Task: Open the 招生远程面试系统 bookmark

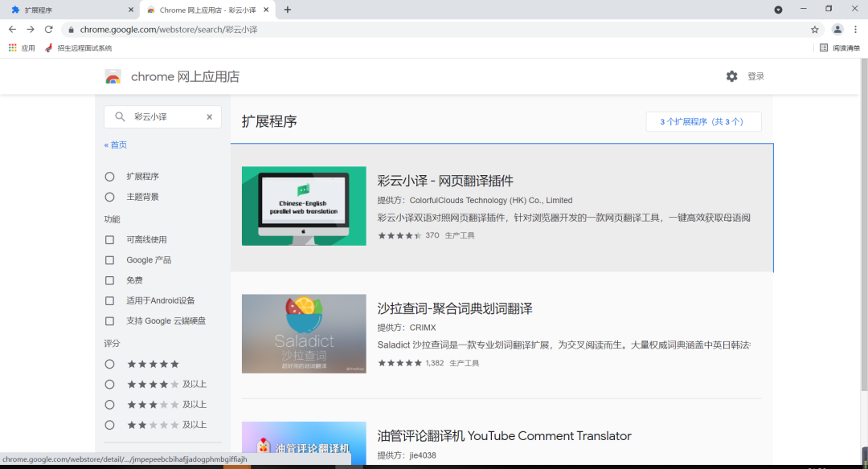Action: (78, 48)
